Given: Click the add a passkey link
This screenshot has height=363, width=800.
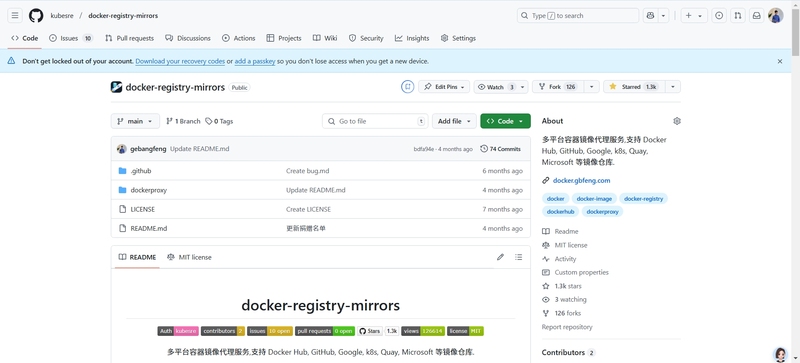Looking at the screenshot, I should [x=255, y=61].
